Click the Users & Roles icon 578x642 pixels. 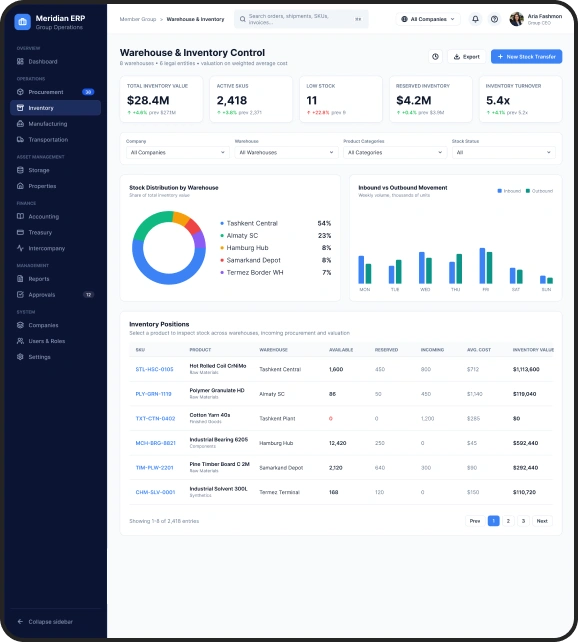[20, 341]
